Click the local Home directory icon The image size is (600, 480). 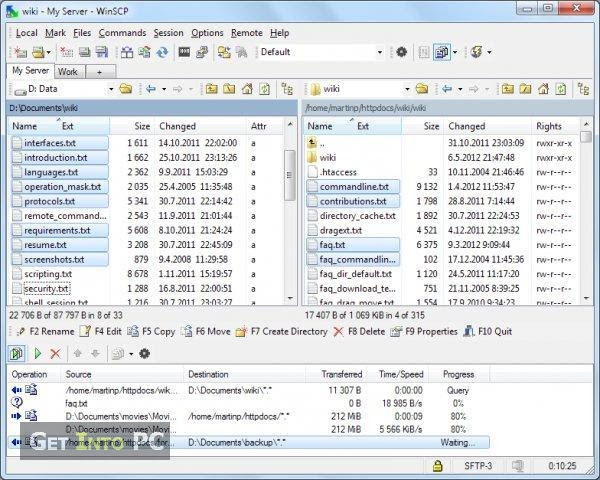click(x=247, y=89)
